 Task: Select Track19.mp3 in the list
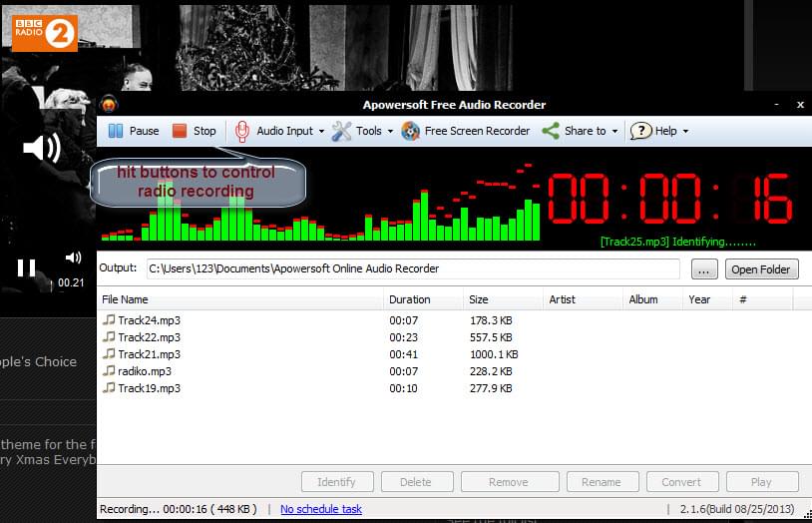(150, 388)
